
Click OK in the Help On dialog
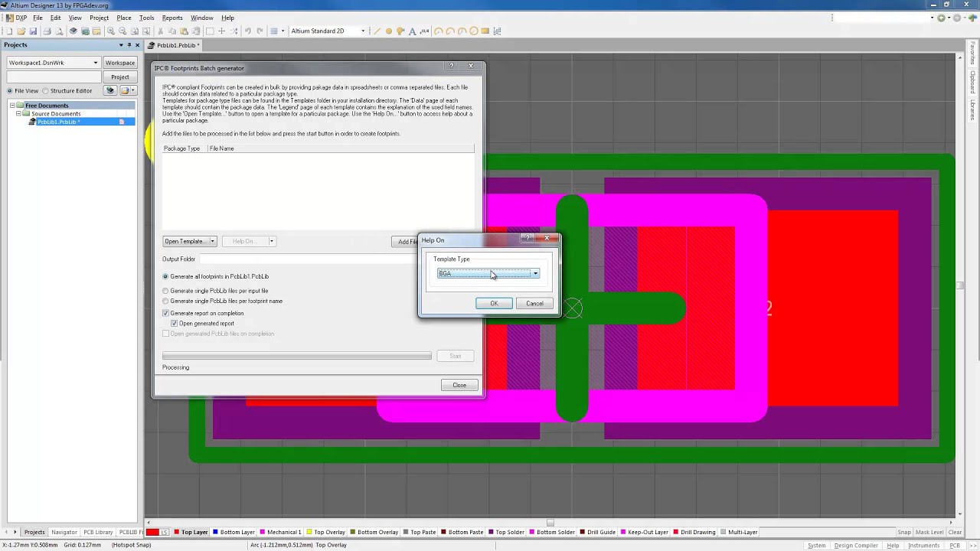pos(494,304)
